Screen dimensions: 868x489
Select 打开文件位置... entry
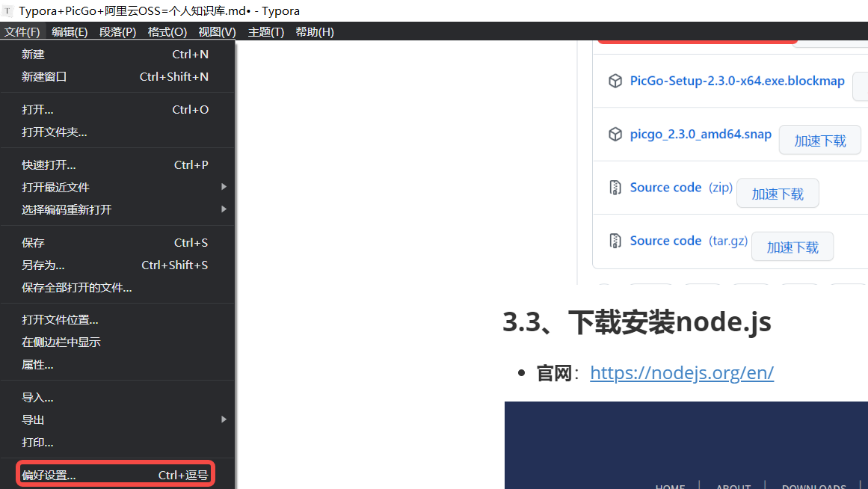[117, 320]
